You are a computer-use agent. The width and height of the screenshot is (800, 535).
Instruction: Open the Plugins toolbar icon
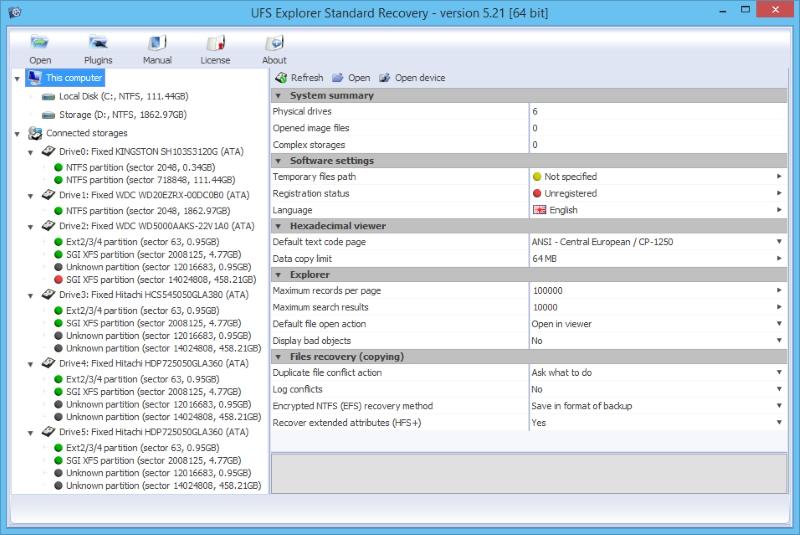[x=98, y=42]
